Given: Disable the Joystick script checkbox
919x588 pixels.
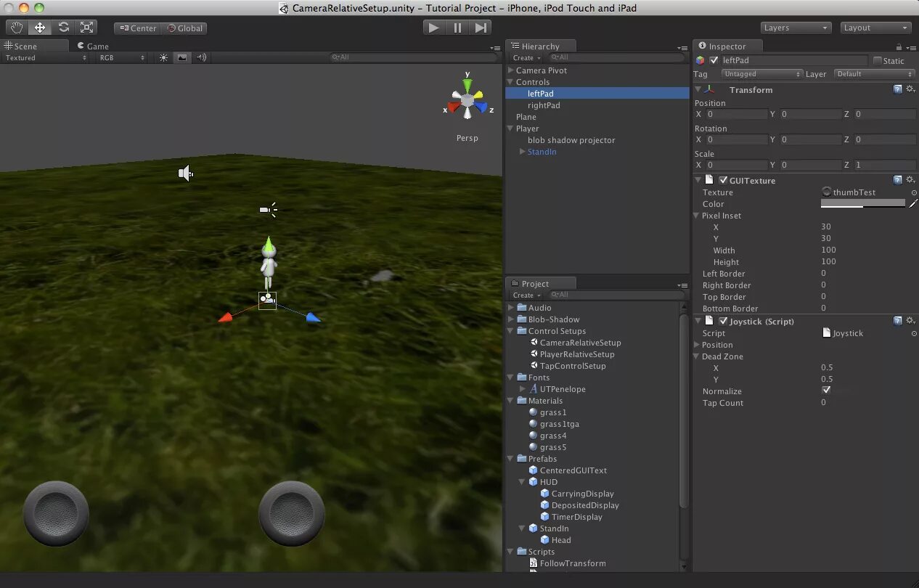Looking at the screenshot, I should pyautogui.click(x=723, y=321).
